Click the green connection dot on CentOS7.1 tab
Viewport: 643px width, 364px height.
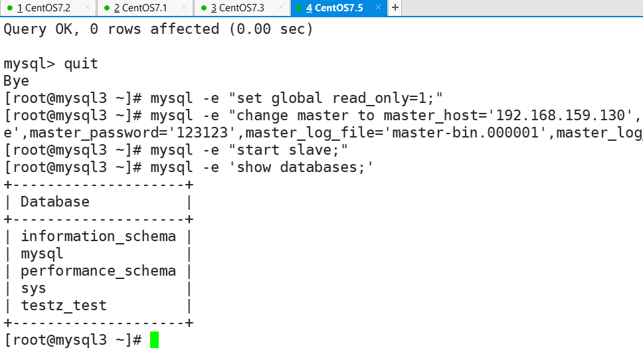[x=107, y=8]
